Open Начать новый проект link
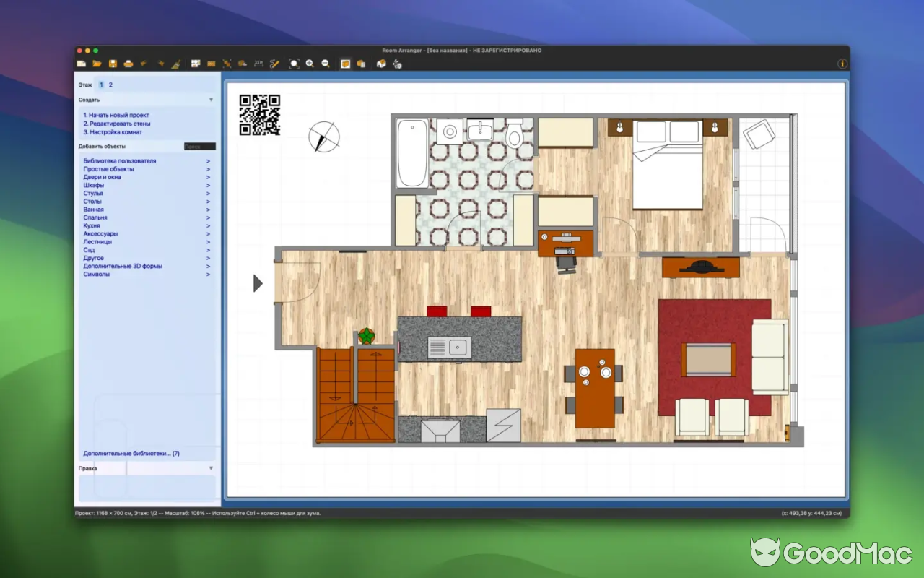The image size is (924, 578). tap(117, 115)
